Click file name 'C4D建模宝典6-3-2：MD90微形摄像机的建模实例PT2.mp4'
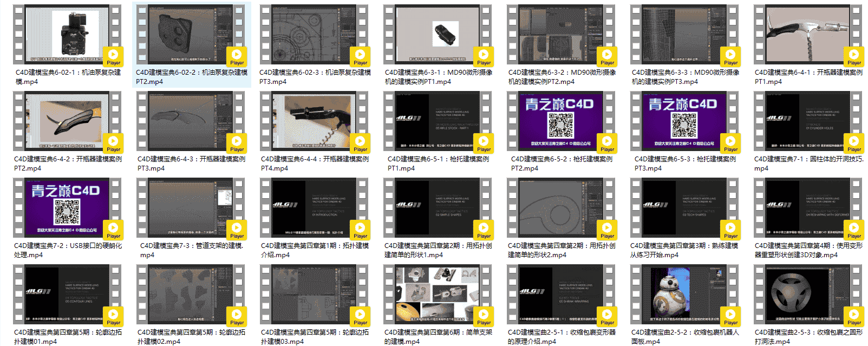The height and width of the screenshot is (346, 868). pos(562,77)
